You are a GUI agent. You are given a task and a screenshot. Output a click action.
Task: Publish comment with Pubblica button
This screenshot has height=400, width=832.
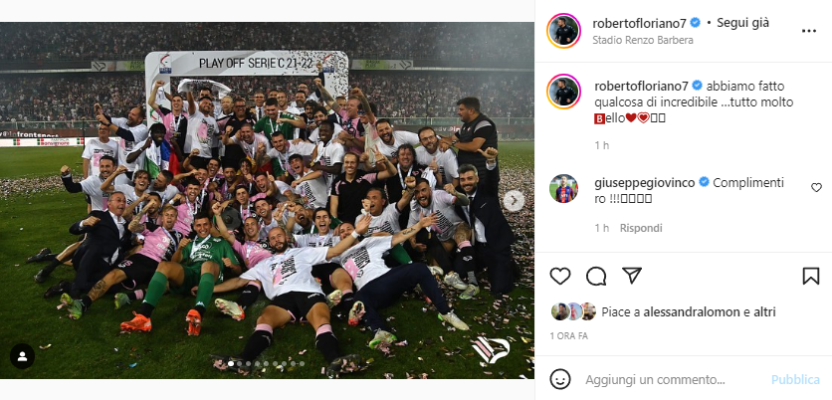795,380
